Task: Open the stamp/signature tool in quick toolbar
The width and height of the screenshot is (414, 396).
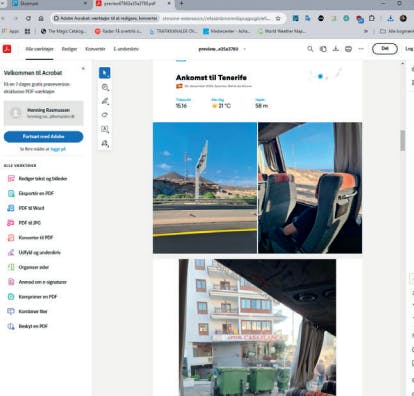Action: click(105, 143)
